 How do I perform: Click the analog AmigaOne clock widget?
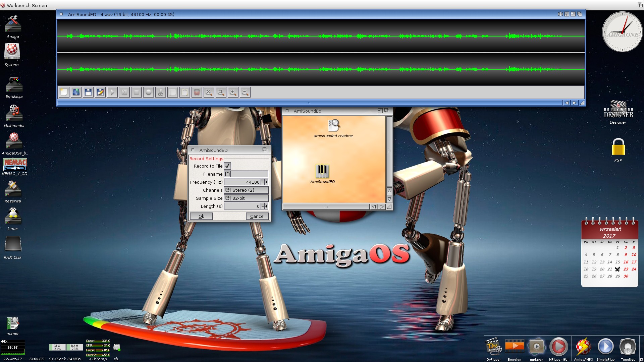click(623, 32)
